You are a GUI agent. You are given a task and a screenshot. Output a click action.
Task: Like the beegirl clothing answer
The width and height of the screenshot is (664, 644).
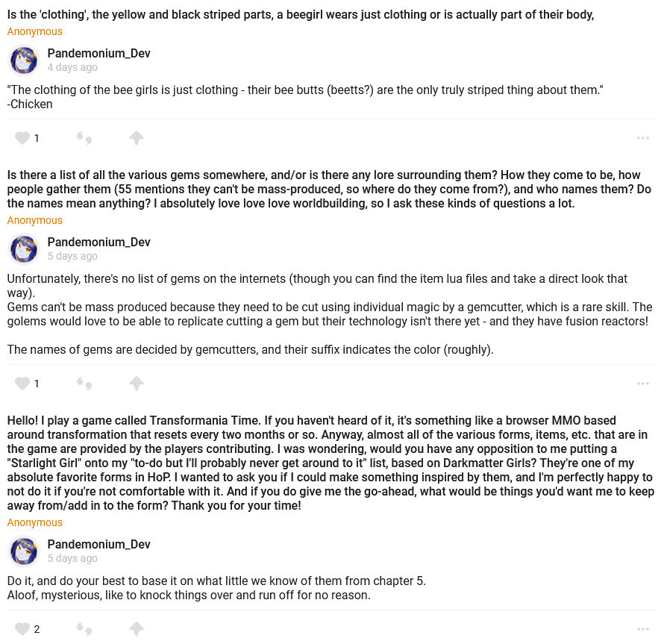(22, 138)
